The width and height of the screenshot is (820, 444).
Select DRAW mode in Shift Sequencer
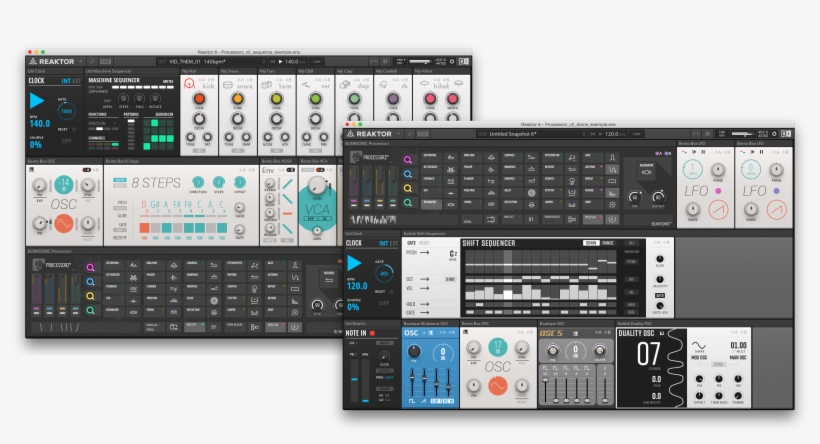[x=591, y=243]
